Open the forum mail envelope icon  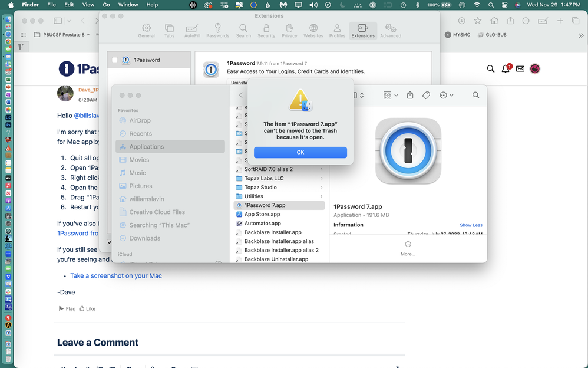tap(520, 69)
